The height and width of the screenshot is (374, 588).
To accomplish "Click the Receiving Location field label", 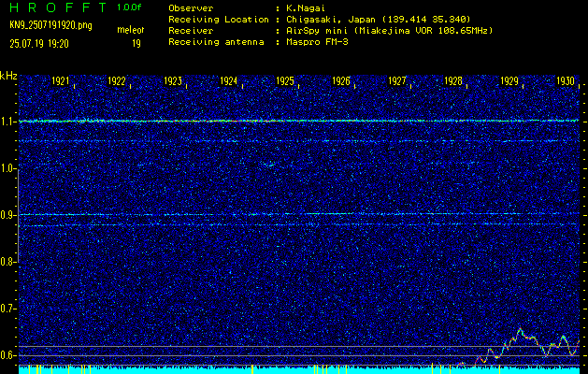I will point(219,19).
